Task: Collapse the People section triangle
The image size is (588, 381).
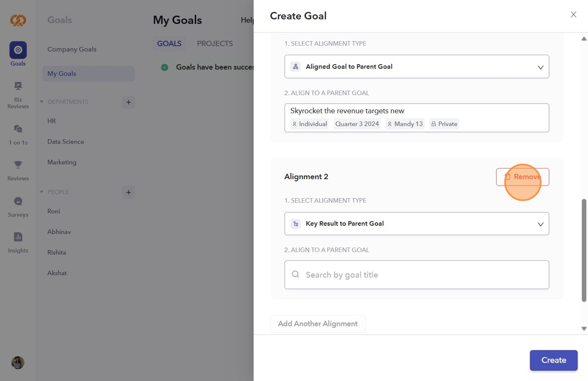Action: pos(41,192)
